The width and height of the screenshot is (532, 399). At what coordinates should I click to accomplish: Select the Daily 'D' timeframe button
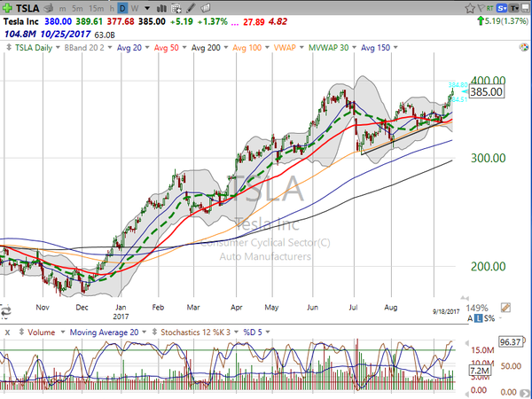122,8
